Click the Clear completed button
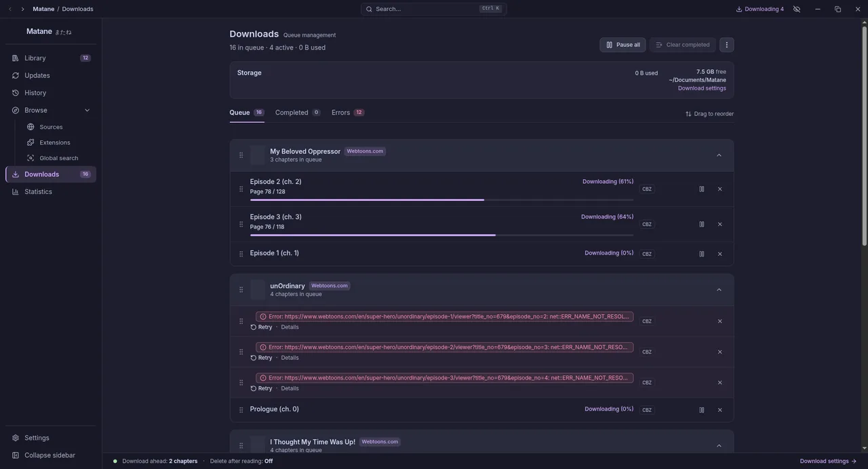The width and height of the screenshot is (868, 469). point(682,45)
